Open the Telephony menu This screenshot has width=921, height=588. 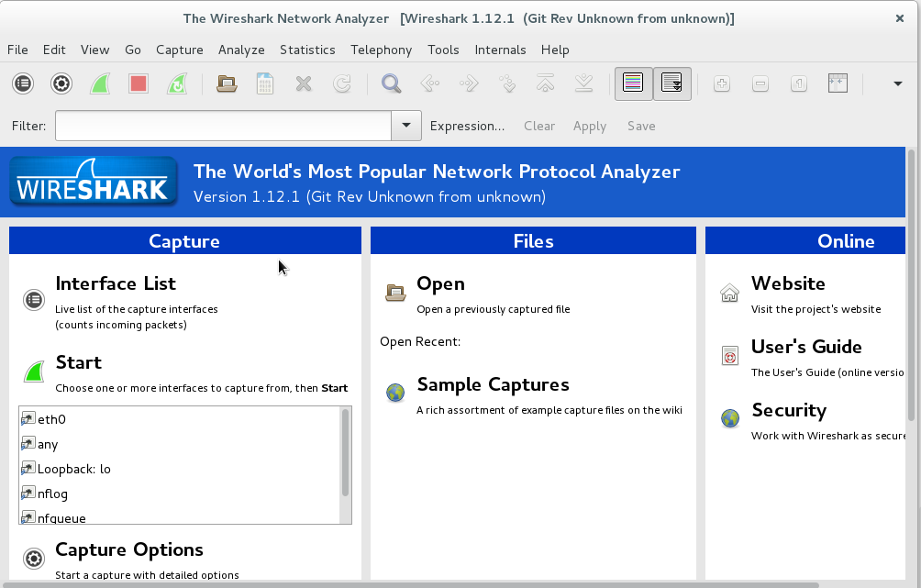(382, 50)
